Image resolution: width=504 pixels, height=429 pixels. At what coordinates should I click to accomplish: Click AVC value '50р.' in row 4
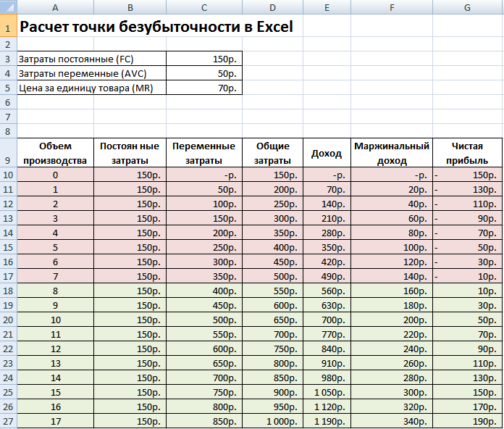coord(204,73)
